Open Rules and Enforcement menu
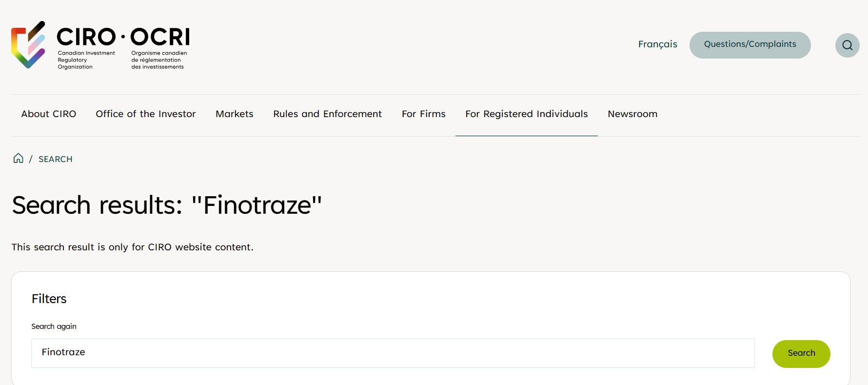This screenshot has width=868, height=385. coord(328,114)
